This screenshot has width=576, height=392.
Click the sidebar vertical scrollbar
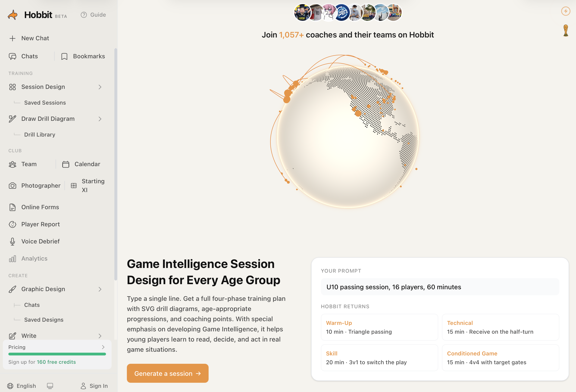[116, 165]
